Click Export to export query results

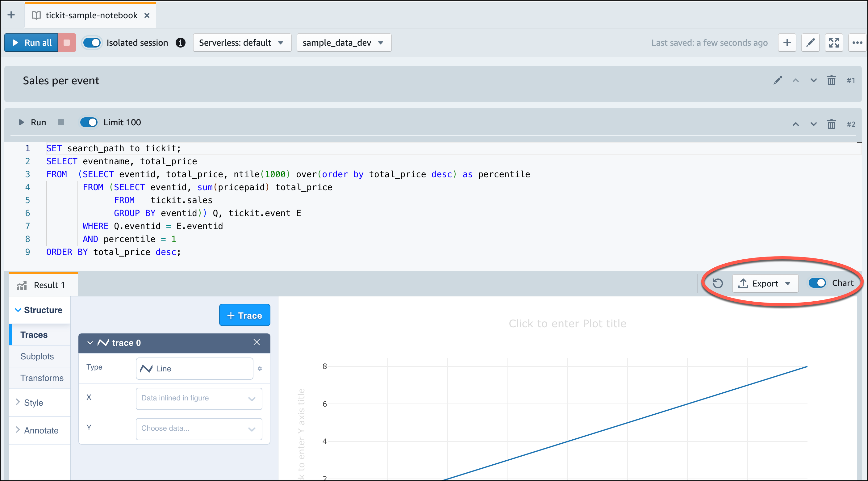click(764, 283)
